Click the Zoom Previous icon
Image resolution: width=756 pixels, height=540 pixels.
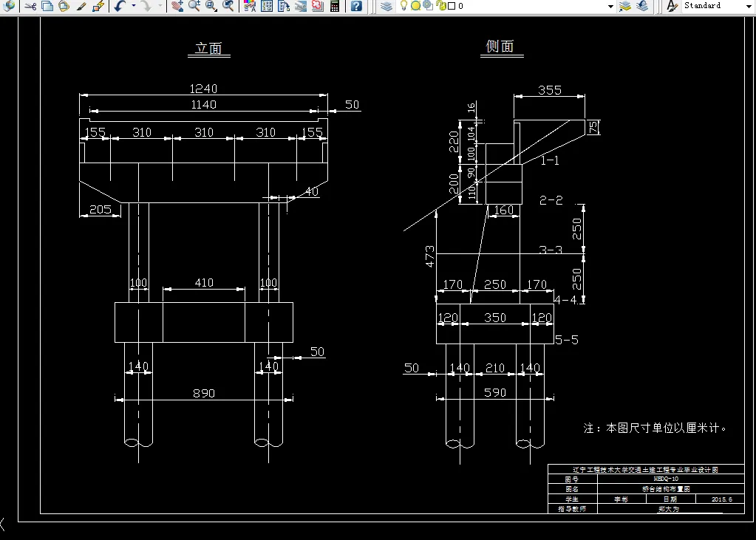tap(228, 6)
